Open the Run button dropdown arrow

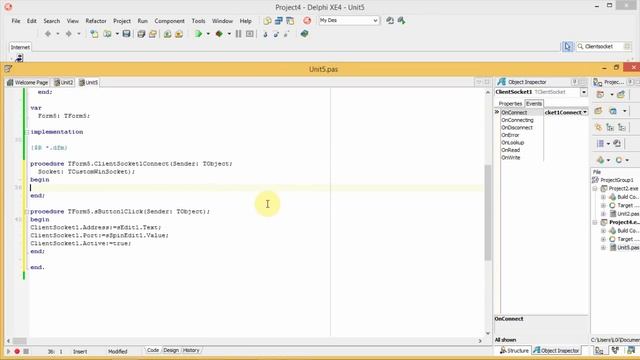pos(208,34)
